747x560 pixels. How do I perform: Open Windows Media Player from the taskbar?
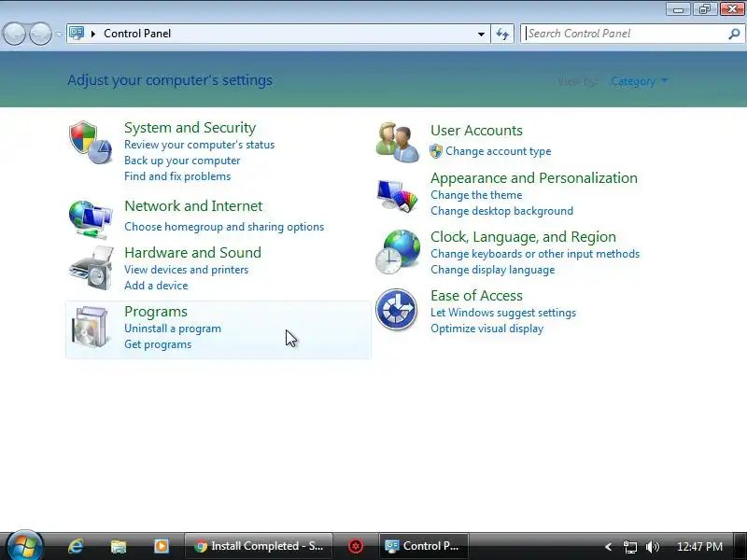(161, 546)
